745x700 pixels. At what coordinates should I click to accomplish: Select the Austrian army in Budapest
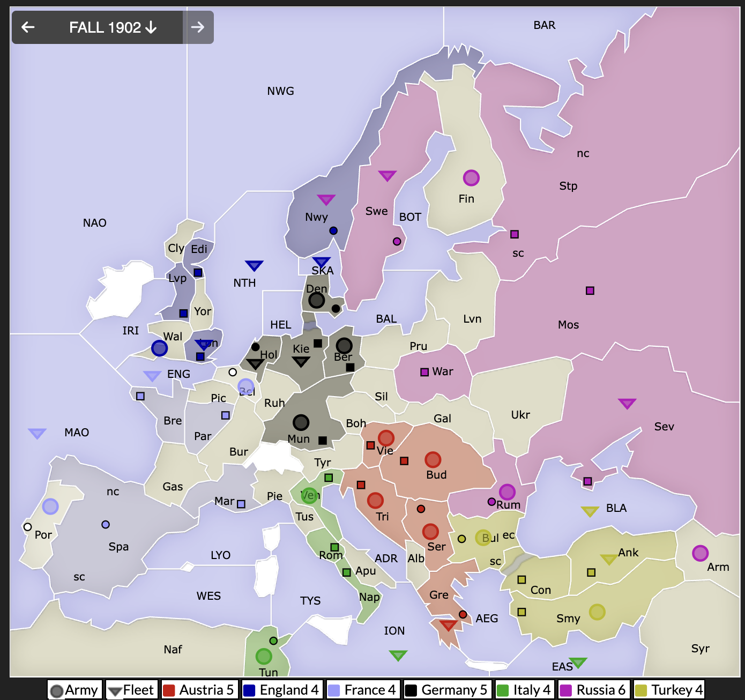point(433,459)
